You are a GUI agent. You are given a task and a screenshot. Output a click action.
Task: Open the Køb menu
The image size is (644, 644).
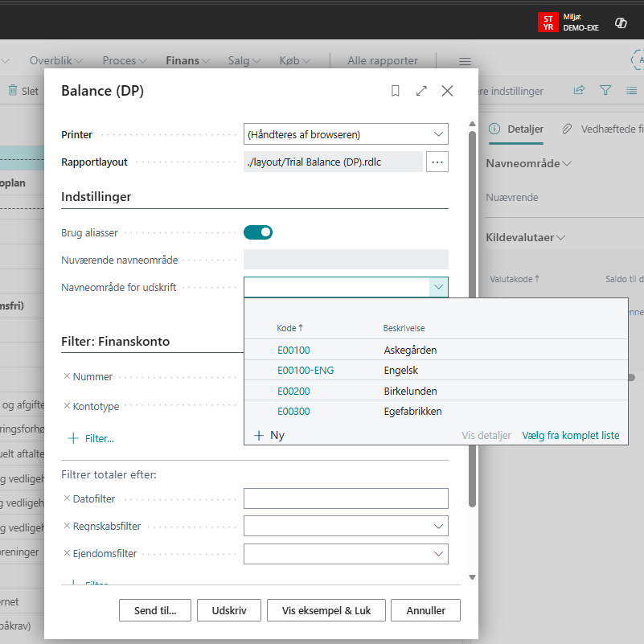(294, 61)
